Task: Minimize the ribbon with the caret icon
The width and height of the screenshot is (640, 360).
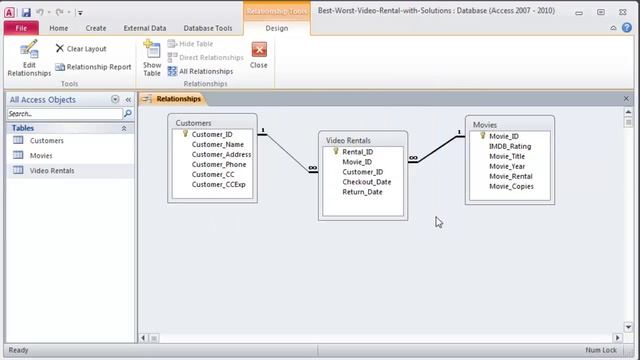Action: point(613,28)
